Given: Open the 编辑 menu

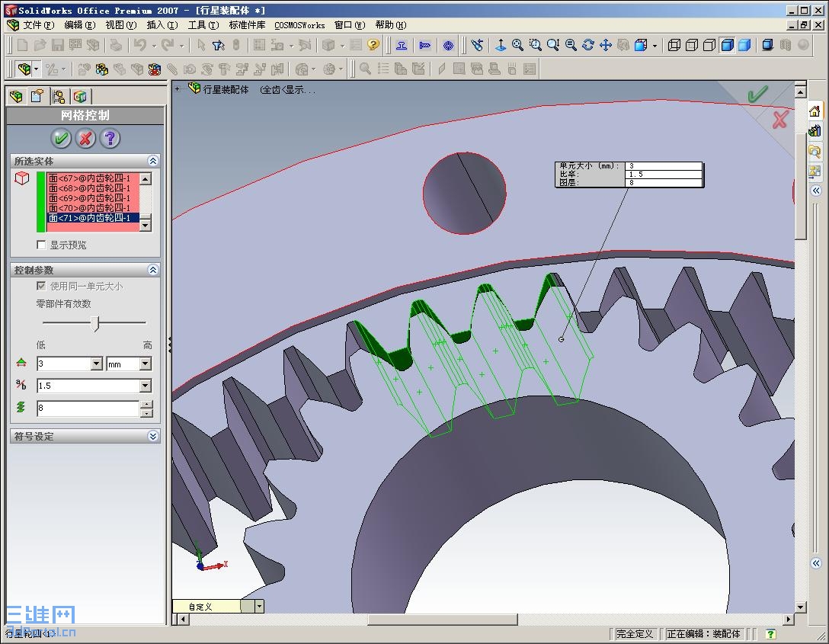Looking at the screenshot, I should (x=80, y=25).
